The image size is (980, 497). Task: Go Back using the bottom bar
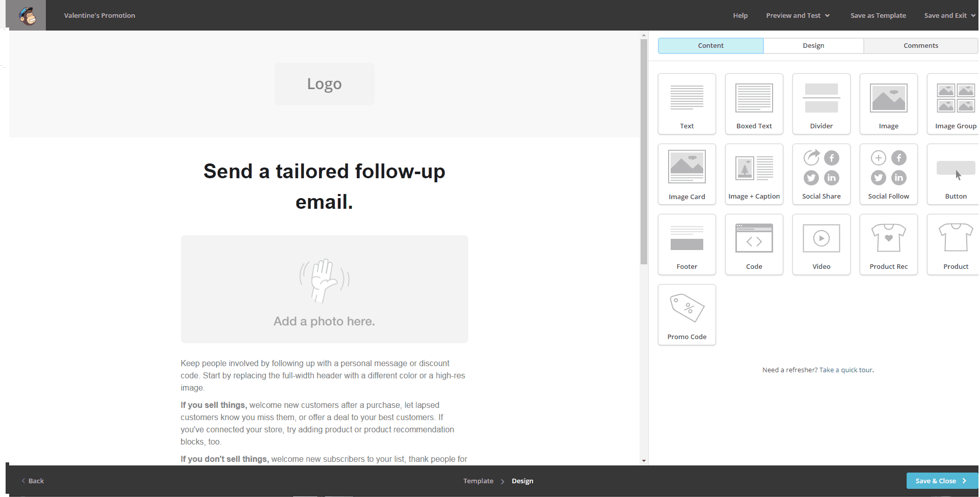pos(33,481)
